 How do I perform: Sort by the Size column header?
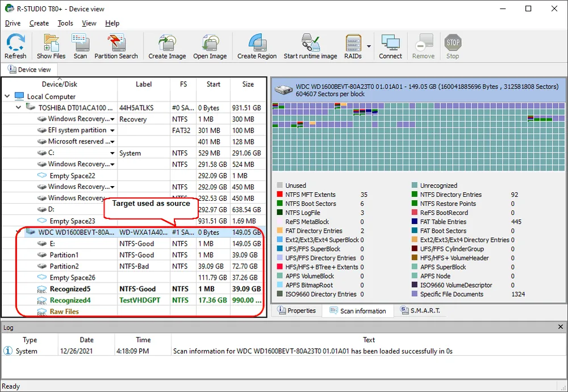point(248,84)
